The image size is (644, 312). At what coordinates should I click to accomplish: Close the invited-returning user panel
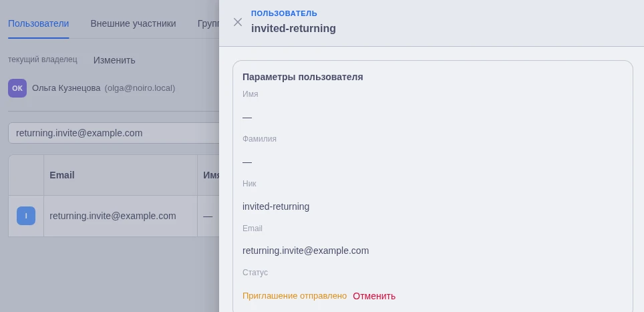(x=237, y=22)
